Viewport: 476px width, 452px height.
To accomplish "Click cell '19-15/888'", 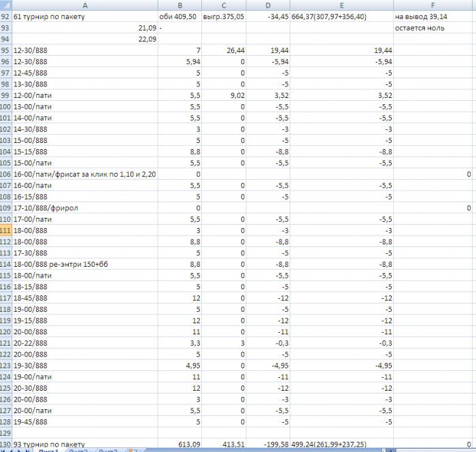I will 85,321.
